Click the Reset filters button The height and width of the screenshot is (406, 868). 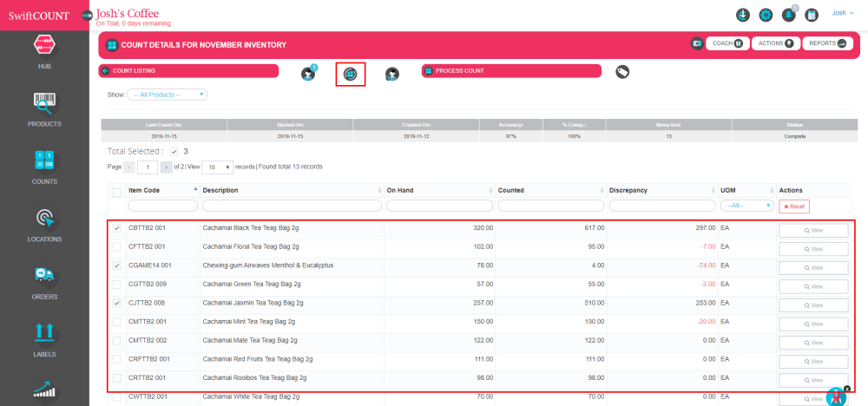click(x=794, y=206)
